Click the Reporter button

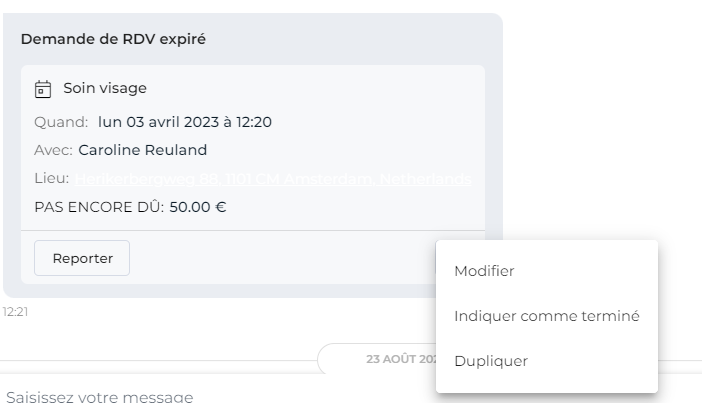[82, 258]
